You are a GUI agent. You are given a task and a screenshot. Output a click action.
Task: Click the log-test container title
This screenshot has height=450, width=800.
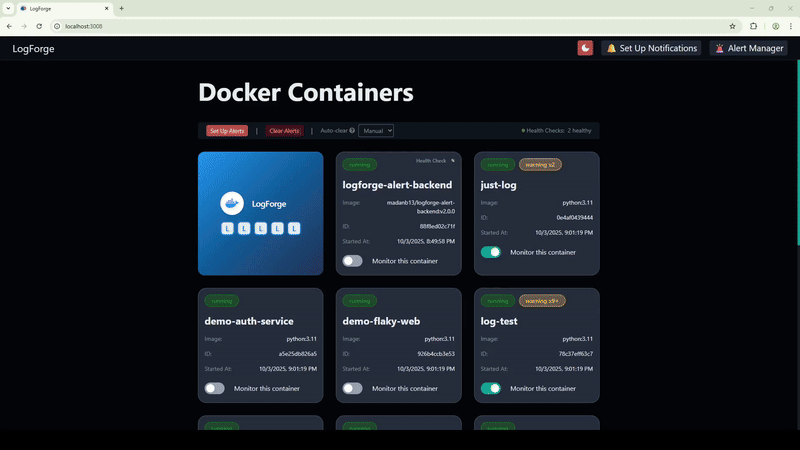(x=499, y=321)
